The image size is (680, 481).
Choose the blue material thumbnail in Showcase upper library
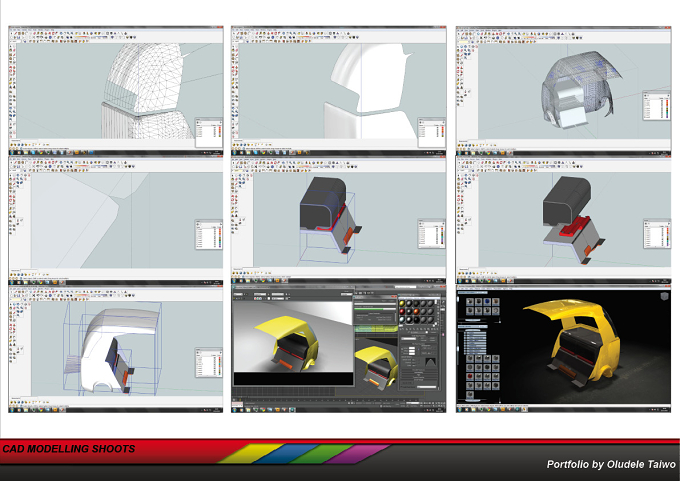tap(487, 301)
